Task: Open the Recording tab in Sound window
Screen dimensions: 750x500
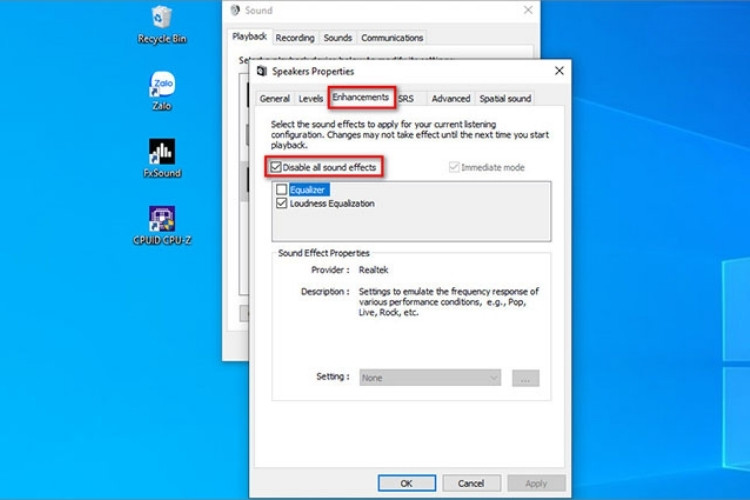Action: click(295, 38)
